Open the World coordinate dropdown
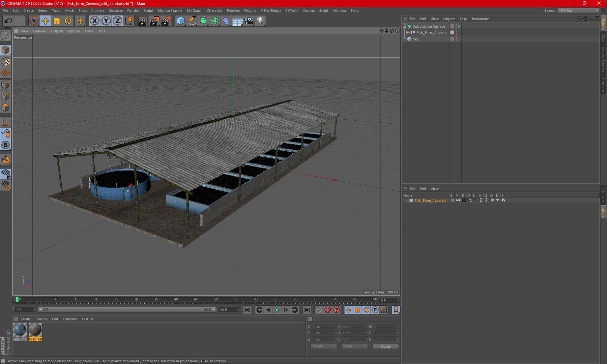 click(x=324, y=346)
